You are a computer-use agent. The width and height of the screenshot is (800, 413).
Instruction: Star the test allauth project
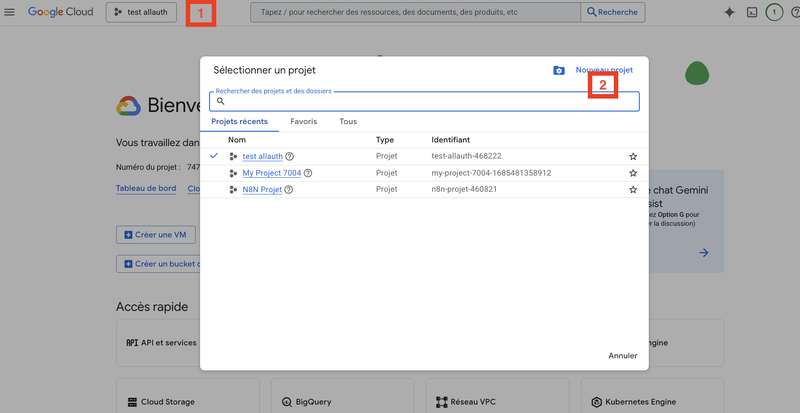633,156
